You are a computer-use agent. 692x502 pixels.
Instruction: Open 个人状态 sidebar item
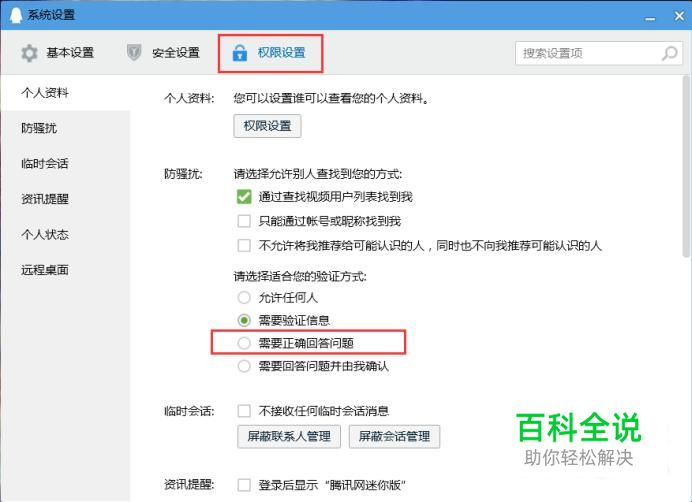pos(65,234)
